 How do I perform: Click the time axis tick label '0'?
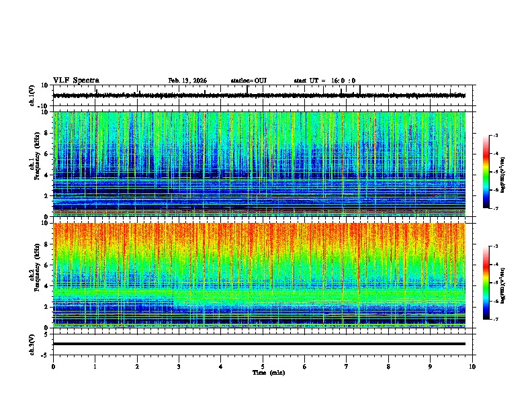click(x=53, y=367)
